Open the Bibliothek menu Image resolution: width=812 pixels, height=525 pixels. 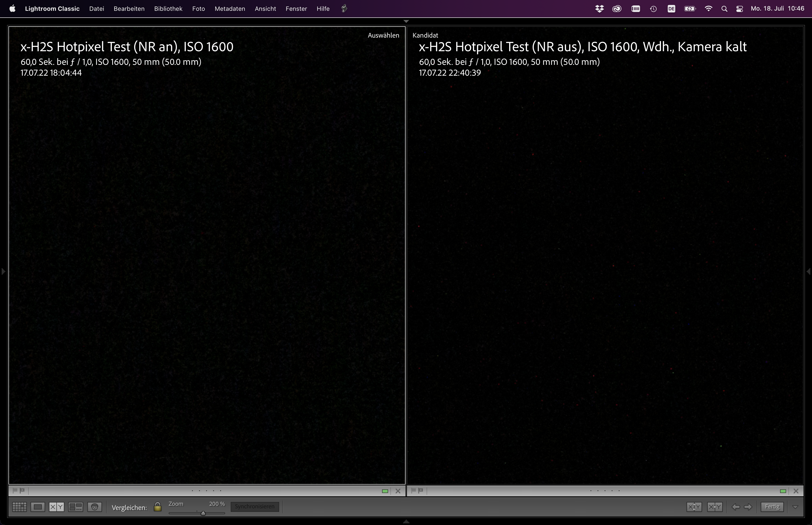pyautogui.click(x=168, y=8)
